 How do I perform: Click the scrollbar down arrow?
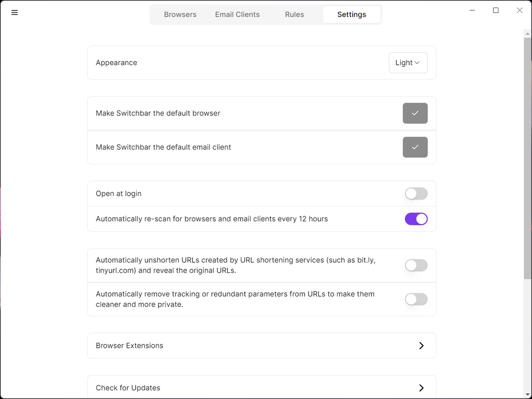[527, 395]
